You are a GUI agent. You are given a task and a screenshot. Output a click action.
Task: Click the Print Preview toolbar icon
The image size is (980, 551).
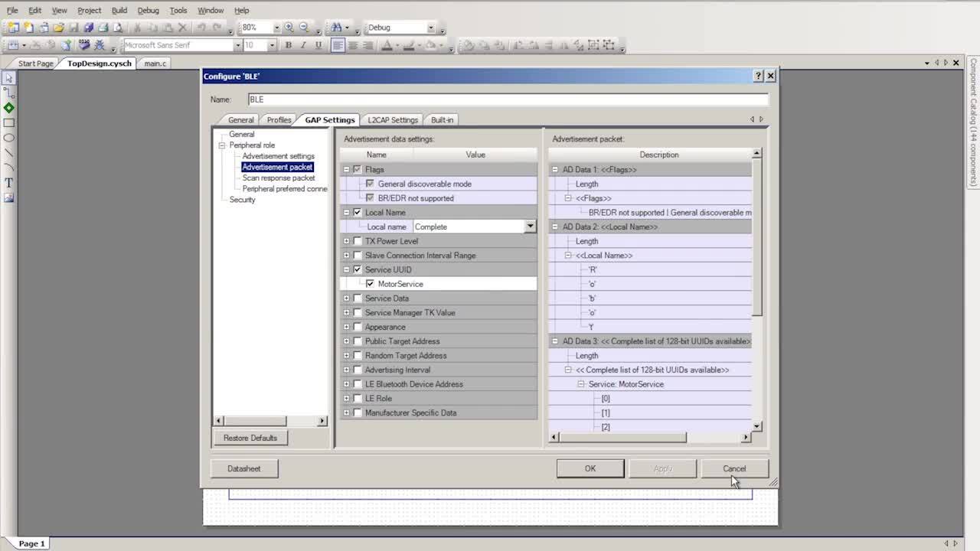point(117,28)
